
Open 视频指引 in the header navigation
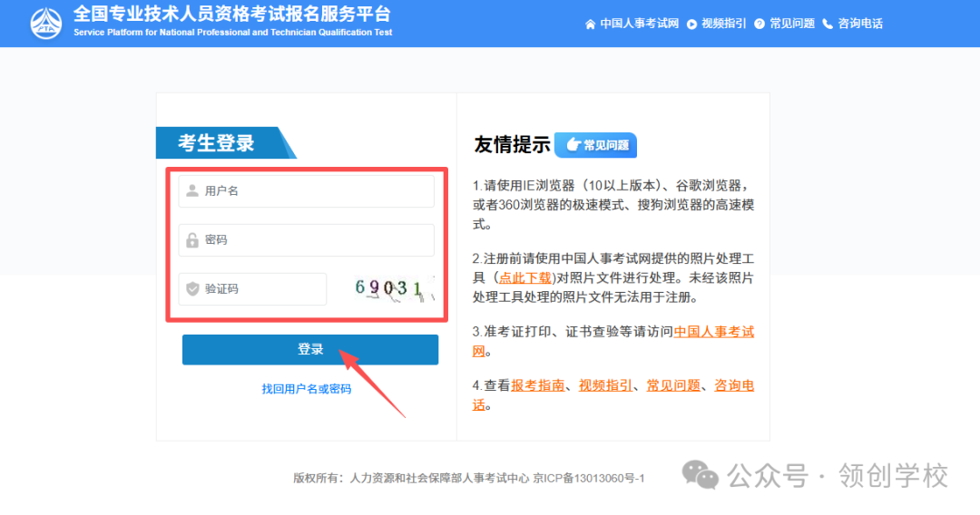(724, 24)
